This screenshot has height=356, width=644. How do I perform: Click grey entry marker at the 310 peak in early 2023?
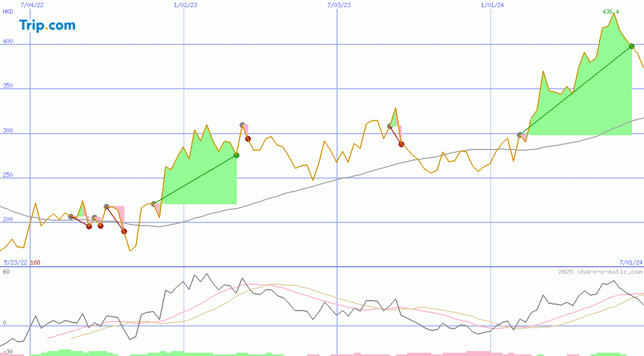click(242, 125)
